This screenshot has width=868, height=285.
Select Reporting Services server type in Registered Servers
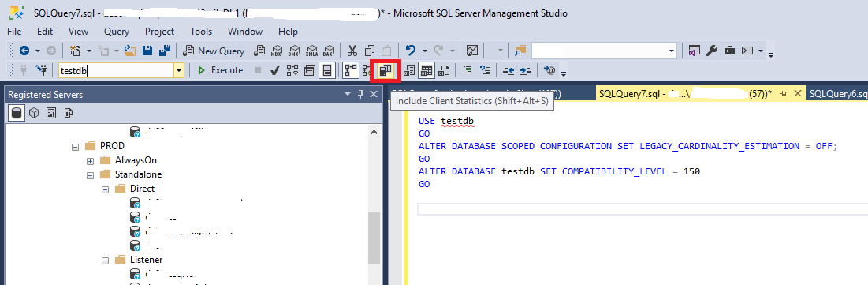(x=51, y=113)
